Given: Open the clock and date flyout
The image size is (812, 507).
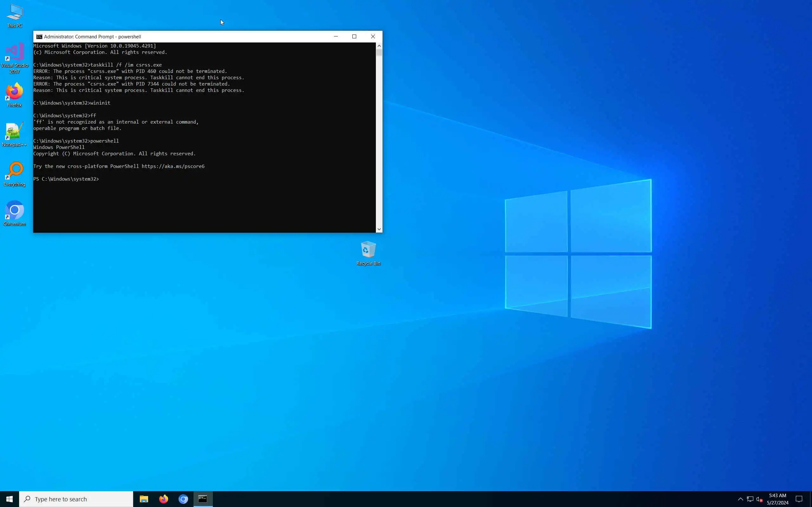Looking at the screenshot, I should (x=777, y=499).
